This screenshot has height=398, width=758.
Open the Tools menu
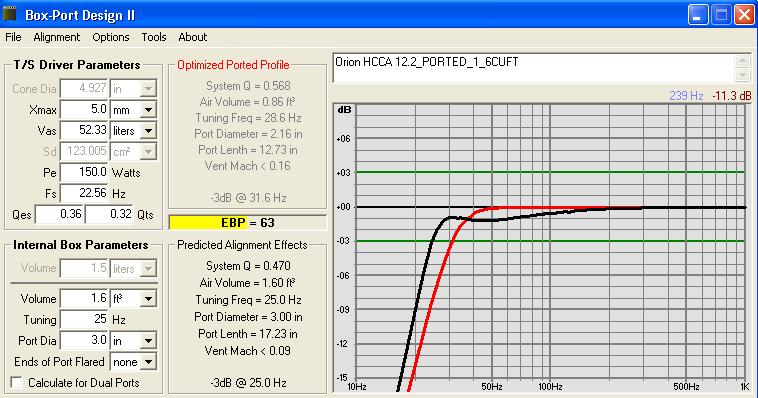154,37
